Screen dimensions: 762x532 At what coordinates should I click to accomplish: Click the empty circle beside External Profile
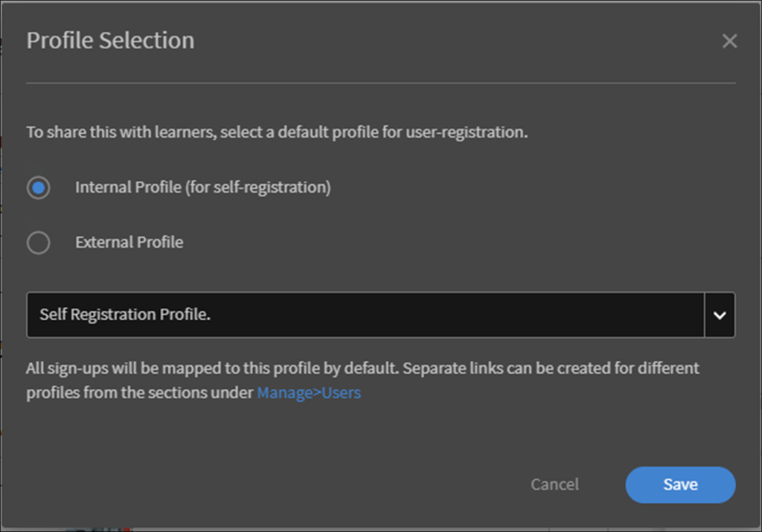pyautogui.click(x=39, y=243)
